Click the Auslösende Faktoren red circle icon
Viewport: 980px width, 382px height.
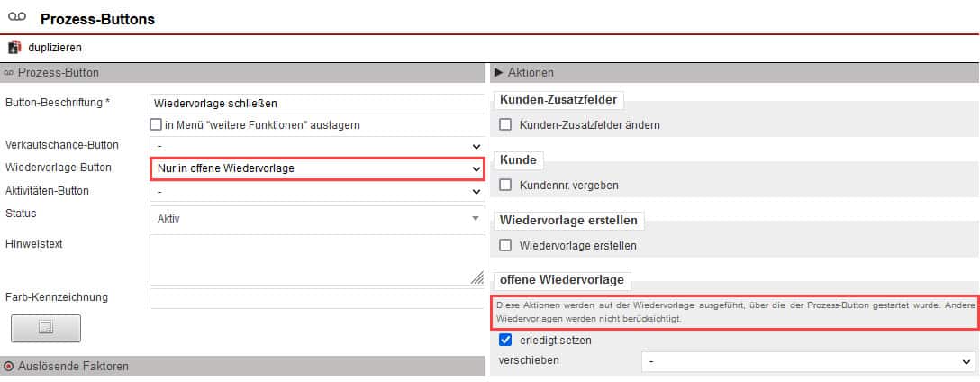point(9,367)
